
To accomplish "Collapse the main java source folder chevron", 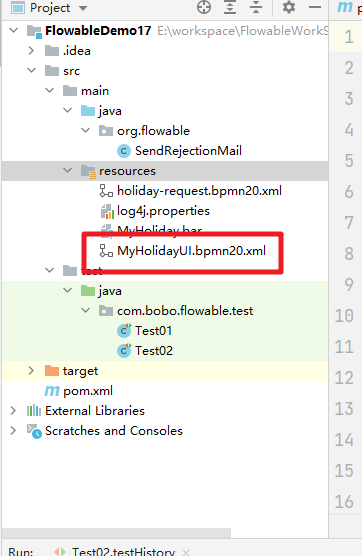I will coord(68,111).
